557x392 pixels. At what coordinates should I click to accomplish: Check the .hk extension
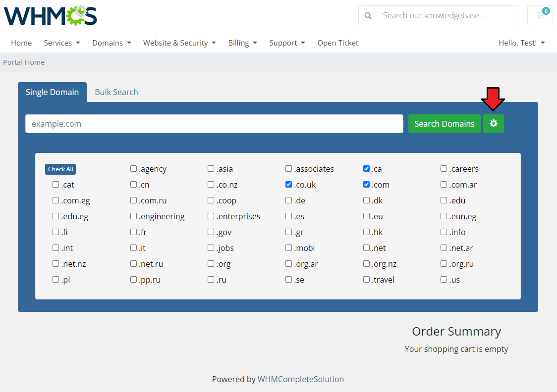click(x=366, y=232)
